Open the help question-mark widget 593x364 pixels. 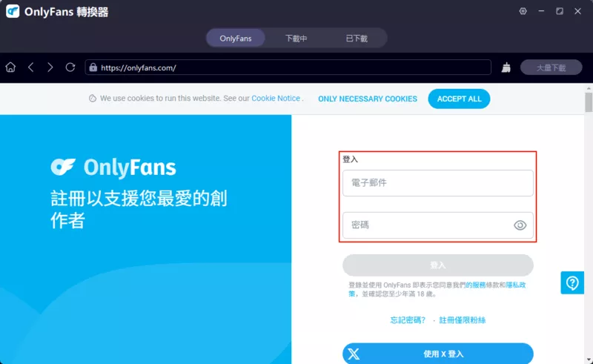[x=572, y=282]
